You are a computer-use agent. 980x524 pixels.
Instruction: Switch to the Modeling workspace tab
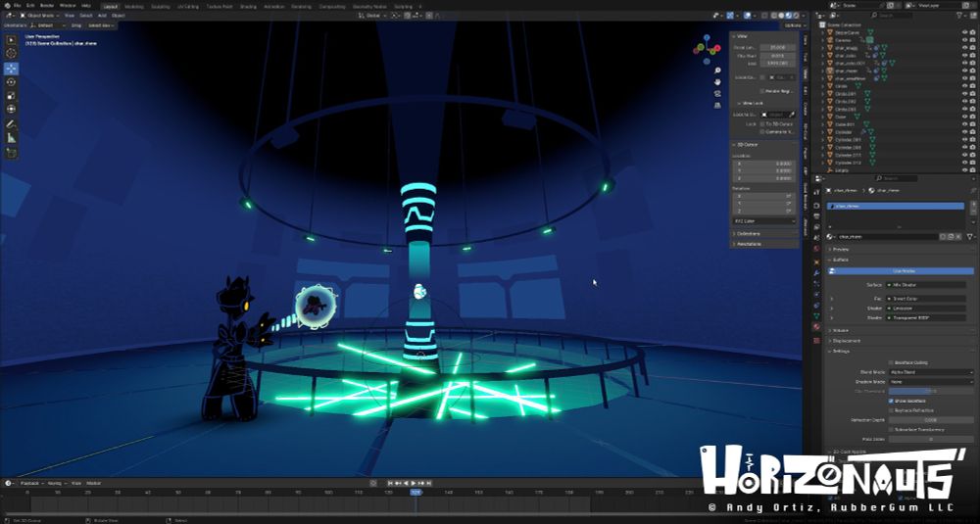133,6
